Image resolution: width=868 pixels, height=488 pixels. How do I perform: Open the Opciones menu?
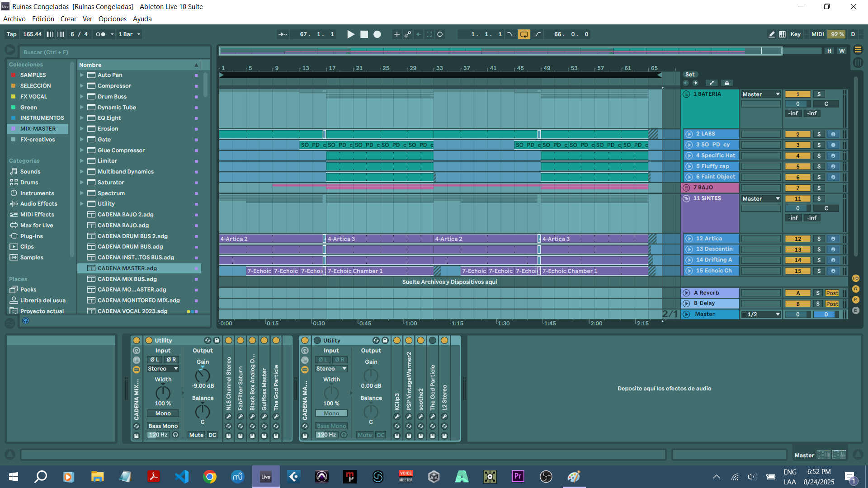tap(112, 19)
